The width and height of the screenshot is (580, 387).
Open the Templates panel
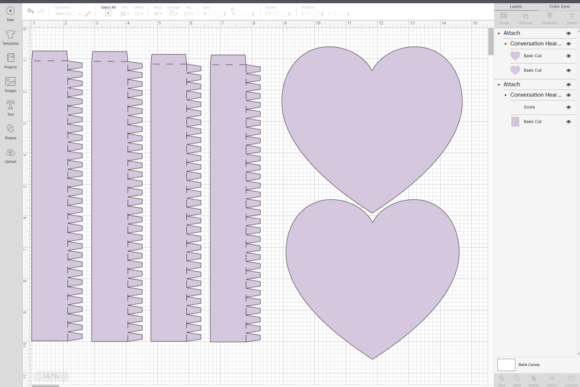click(10, 34)
